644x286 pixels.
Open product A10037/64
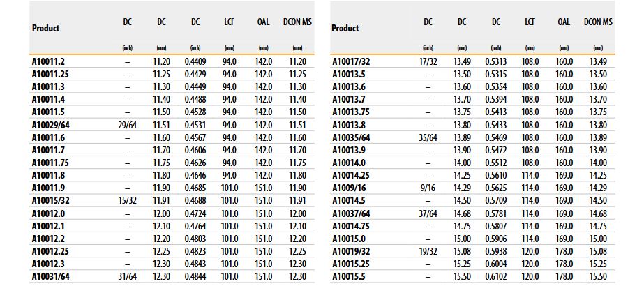pos(351,213)
